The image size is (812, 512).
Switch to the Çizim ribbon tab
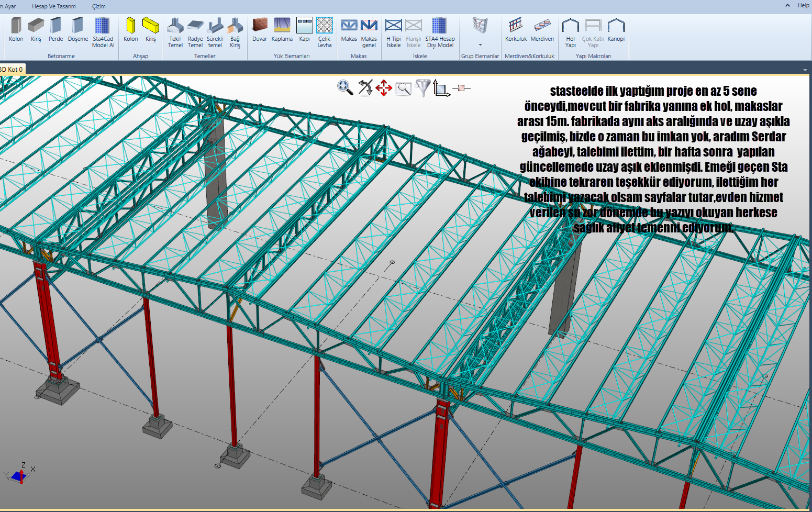click(99, 6)
